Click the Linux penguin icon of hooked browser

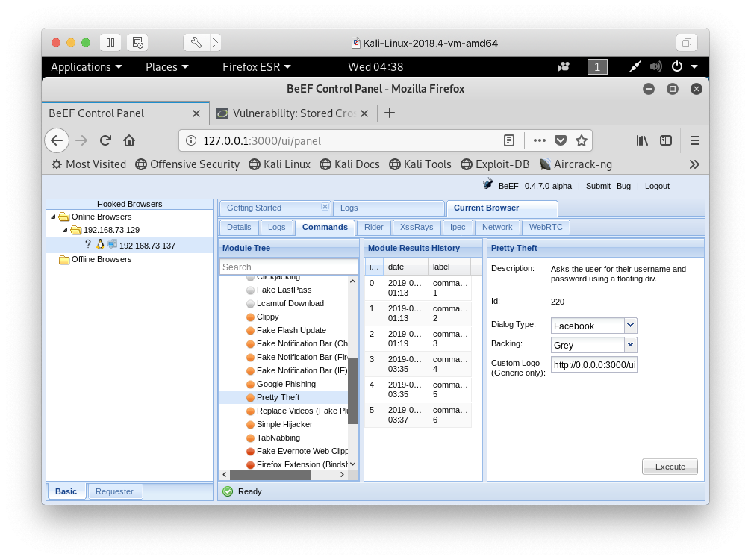100,244
